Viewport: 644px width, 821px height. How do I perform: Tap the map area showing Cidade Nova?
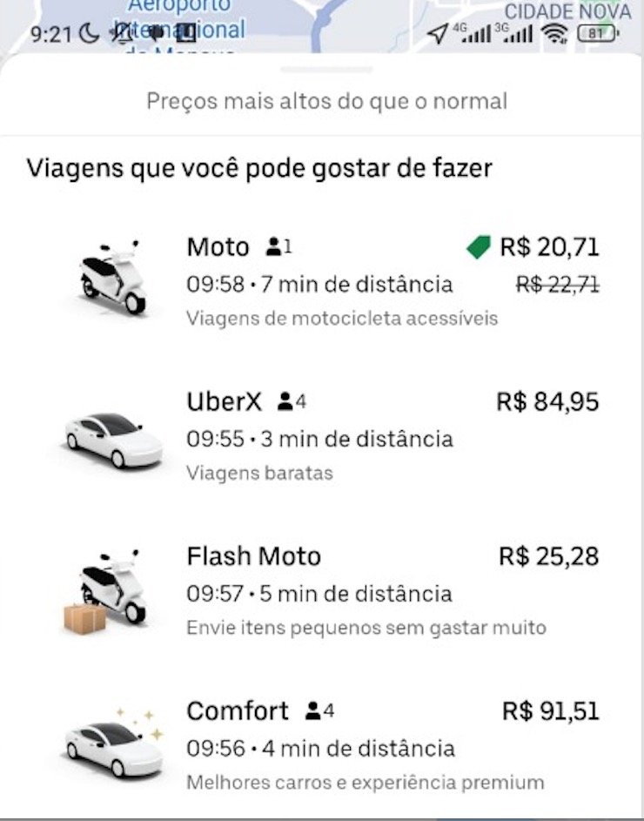coord(568,10)
